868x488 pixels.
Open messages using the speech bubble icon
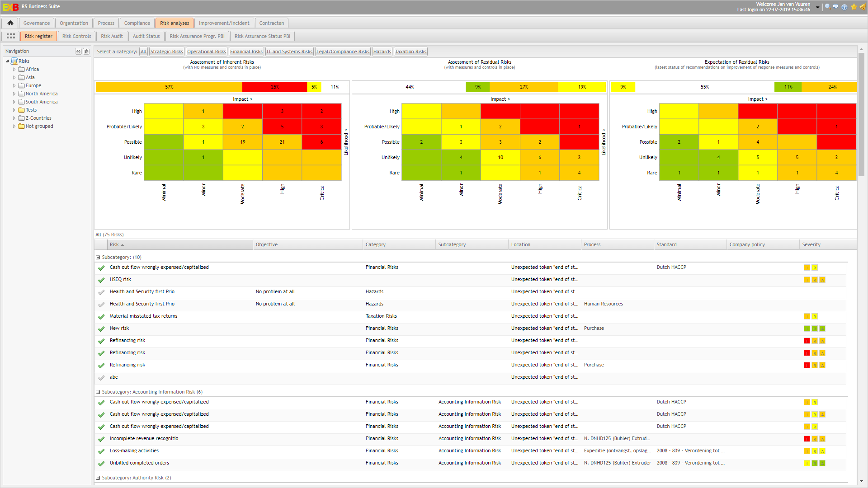click(x=835, y=6)
